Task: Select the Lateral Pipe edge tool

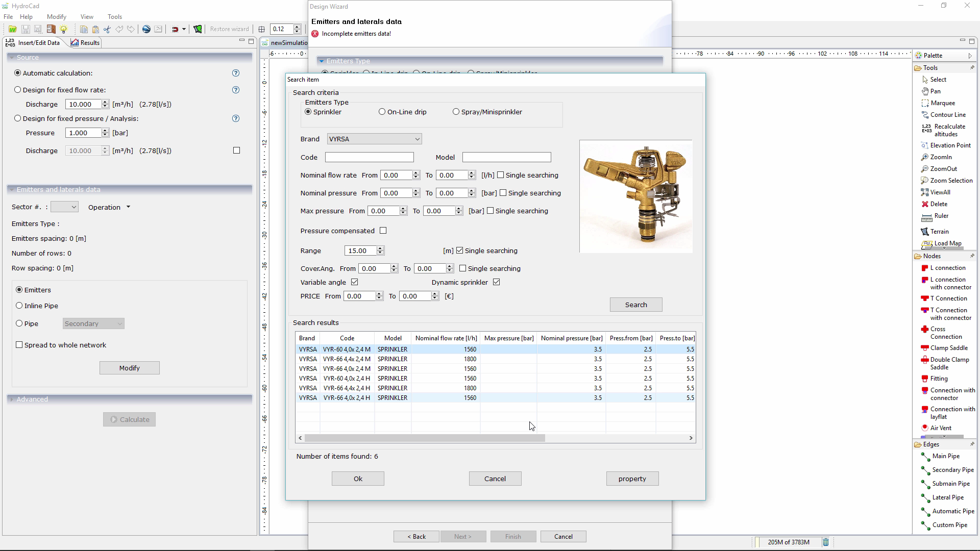Action: (x=947, y=497)
